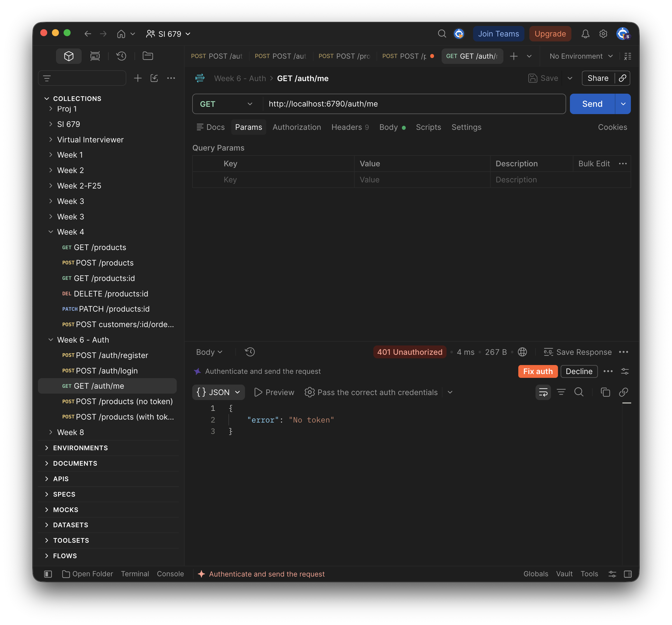The image size is (672, 625).
Task: Toggle the sidebar panel in status bar
Action: (48, 574)
